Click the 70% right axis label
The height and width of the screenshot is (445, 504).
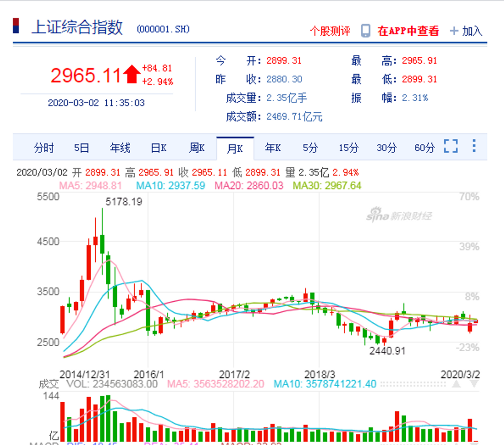(x=469, y=197)
